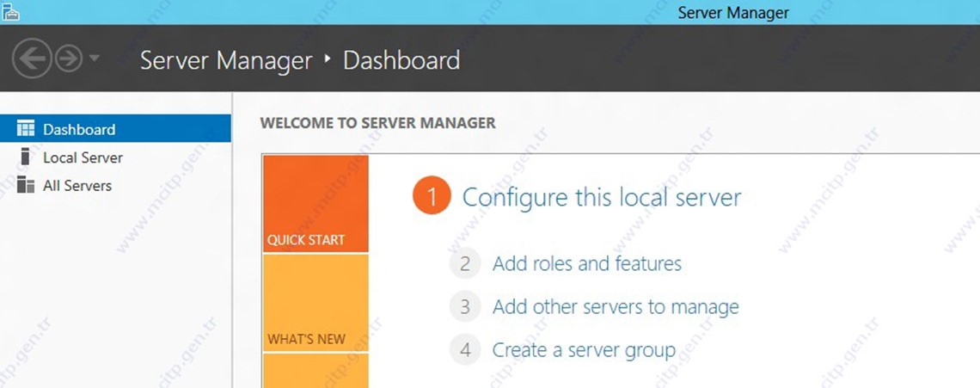The height and width of the screenshot is (388, 980).
Task: Select Dashboard in the left pane
Action: 115,129
